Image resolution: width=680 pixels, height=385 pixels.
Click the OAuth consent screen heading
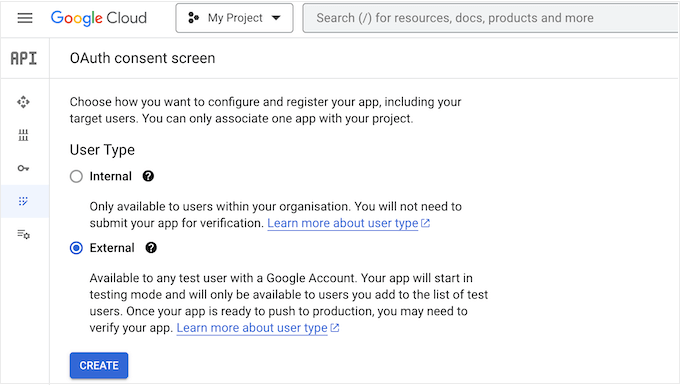point(142,58)
